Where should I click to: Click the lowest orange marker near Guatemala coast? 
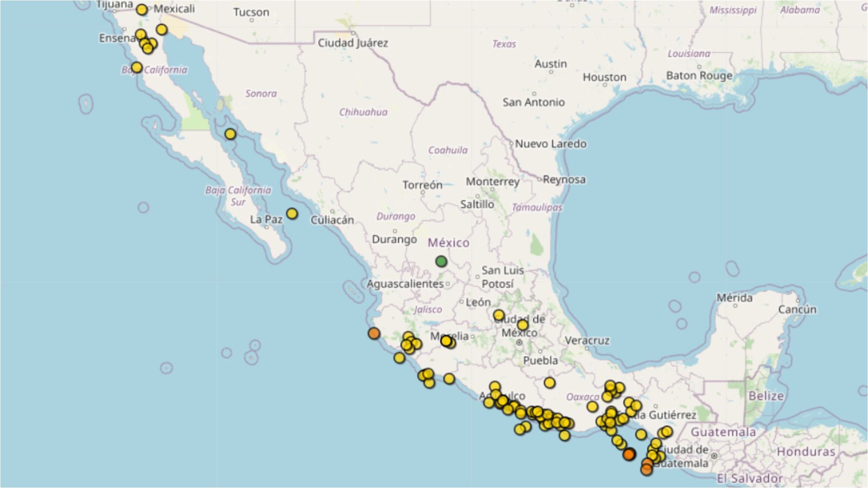click(x=646, y=470)
